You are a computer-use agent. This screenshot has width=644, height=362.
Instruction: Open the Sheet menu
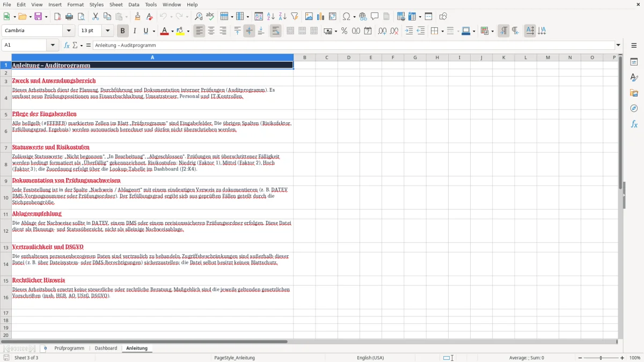point(115,4)
